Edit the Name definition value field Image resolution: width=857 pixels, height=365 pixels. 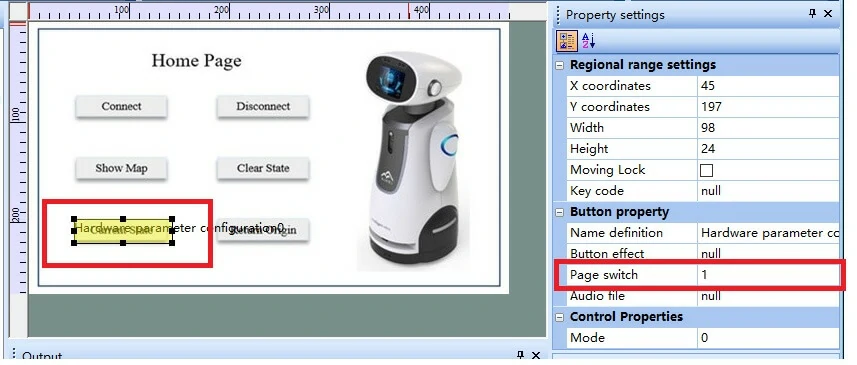(x=768, y=233)
